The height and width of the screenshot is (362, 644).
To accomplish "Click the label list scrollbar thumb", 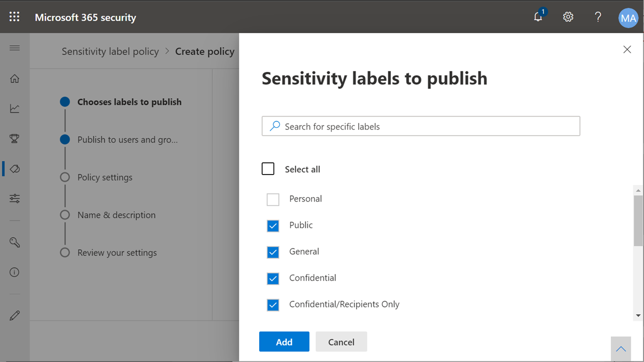I will 638,221.
